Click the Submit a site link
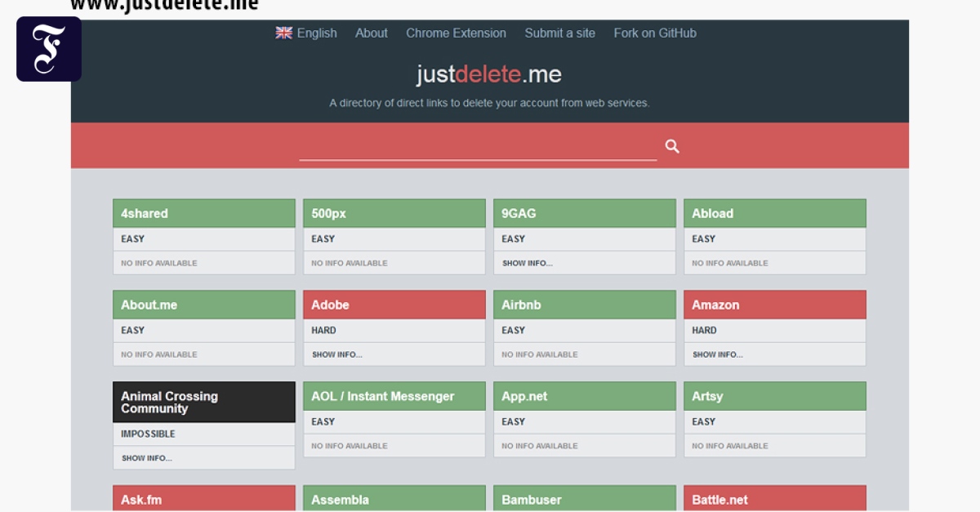The height and width of the screenshot is (512, 980). (559, 33)
